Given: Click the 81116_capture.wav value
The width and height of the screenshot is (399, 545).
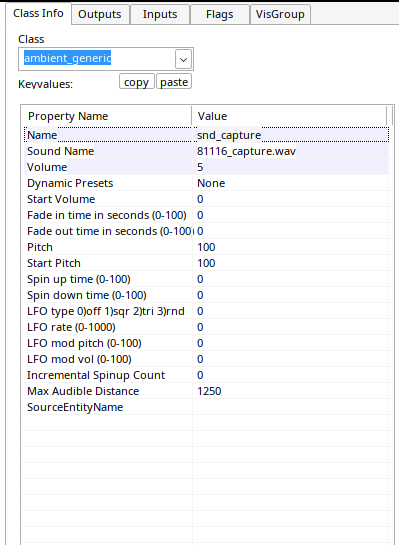Looking at the screenshot, I should [x=291, y=151].
